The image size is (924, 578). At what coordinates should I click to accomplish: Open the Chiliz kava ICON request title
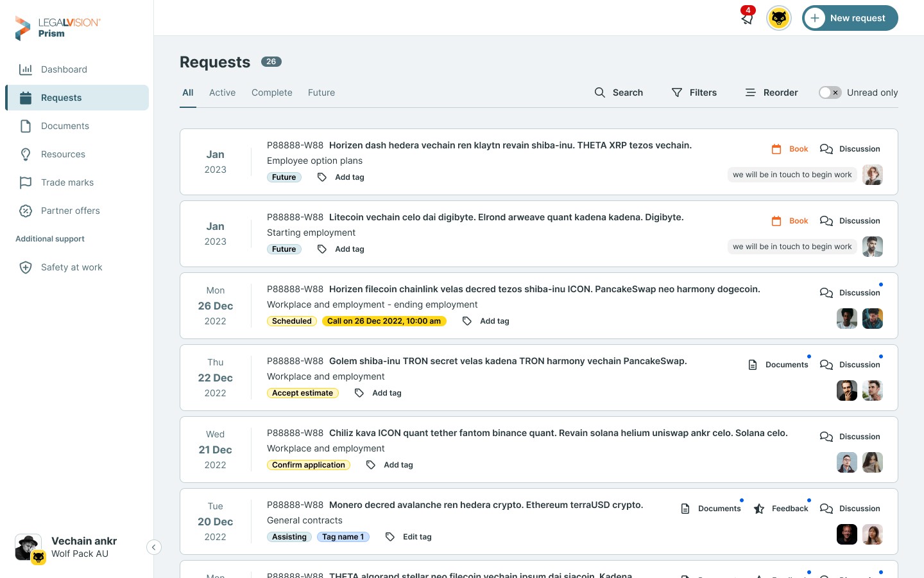[x=558, y=433]
